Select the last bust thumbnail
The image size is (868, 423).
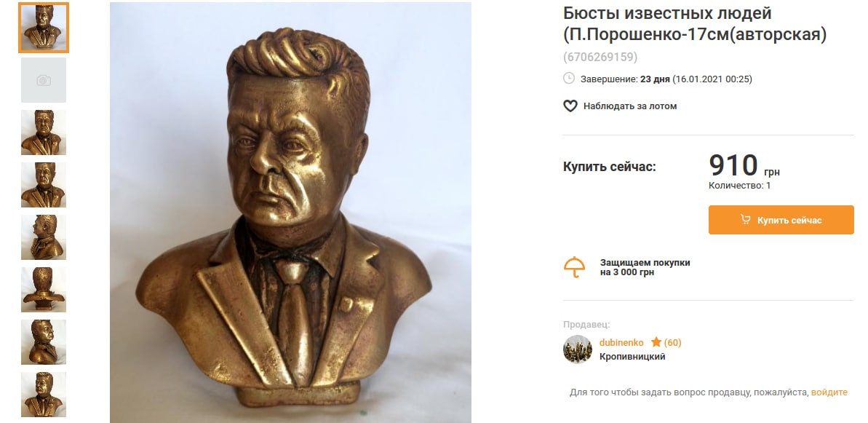(44, 394)
